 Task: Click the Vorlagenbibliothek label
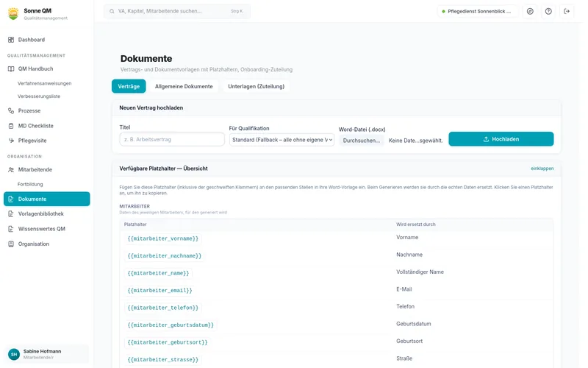(x=41, y=213)
